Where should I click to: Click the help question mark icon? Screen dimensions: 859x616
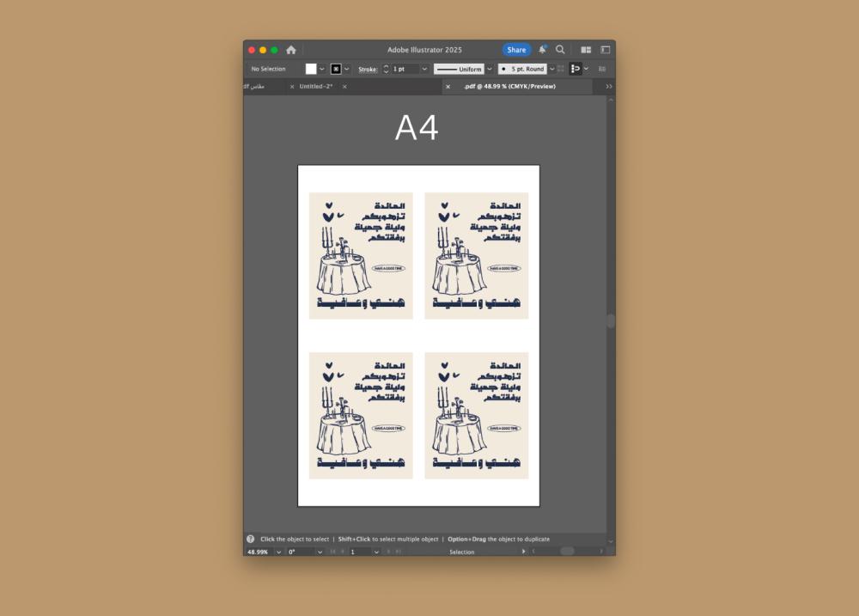(x=251, y=539)
